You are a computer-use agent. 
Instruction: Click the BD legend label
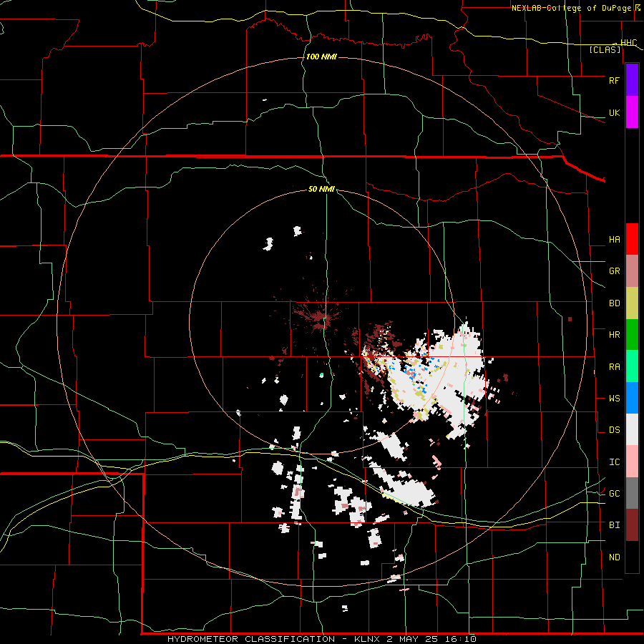[x=614, y=303]
